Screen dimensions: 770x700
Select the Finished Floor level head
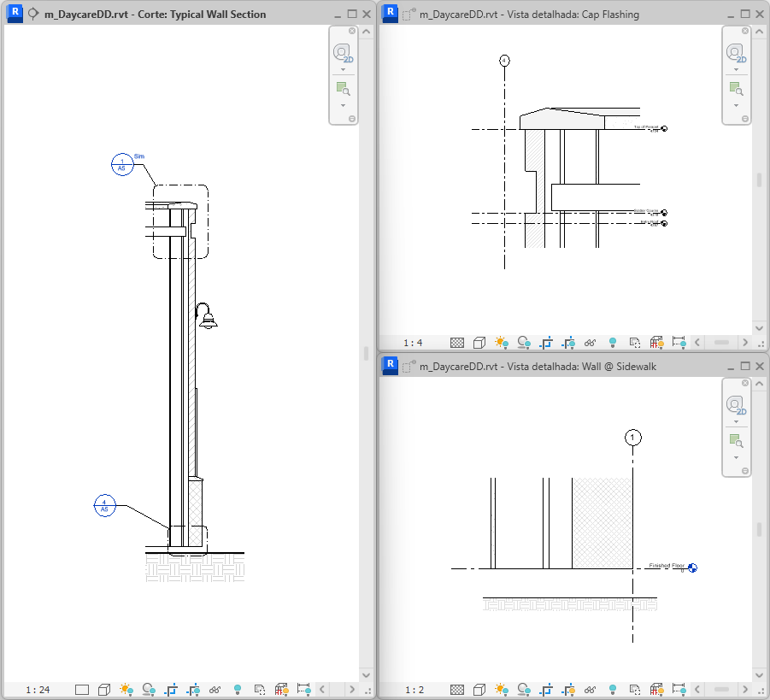pos(692,568)
